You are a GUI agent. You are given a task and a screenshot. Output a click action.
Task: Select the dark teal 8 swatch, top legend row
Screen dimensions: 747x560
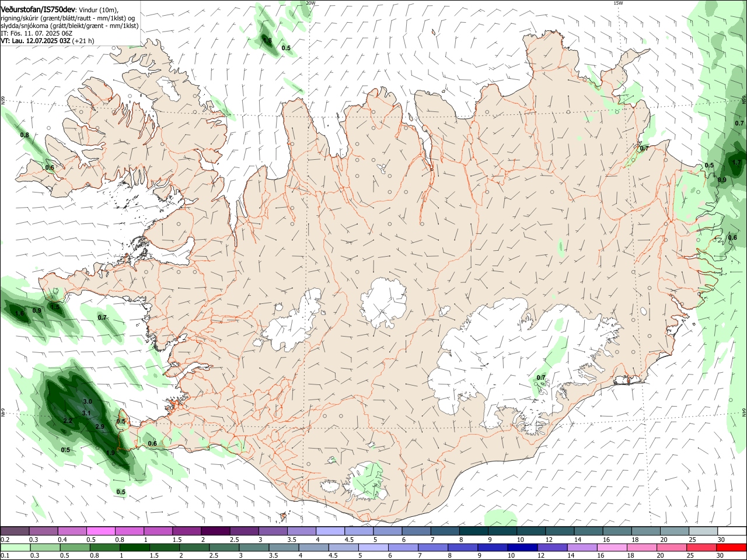coord(474,531)
